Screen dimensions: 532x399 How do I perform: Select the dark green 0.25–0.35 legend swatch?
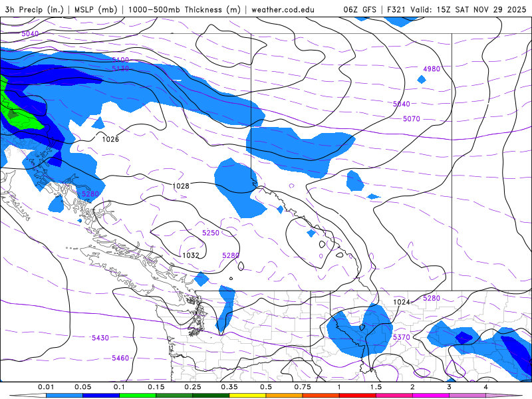pos(211,396)
